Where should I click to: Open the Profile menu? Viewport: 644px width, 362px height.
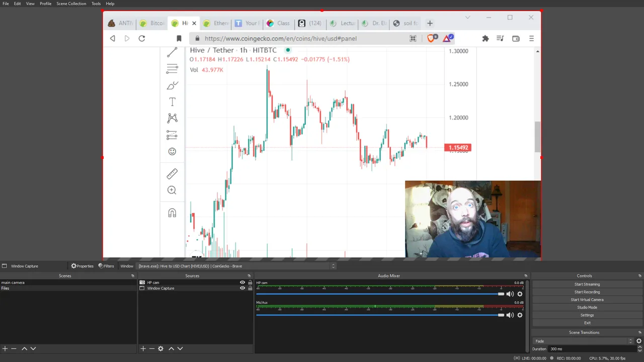tap(45, 4)
